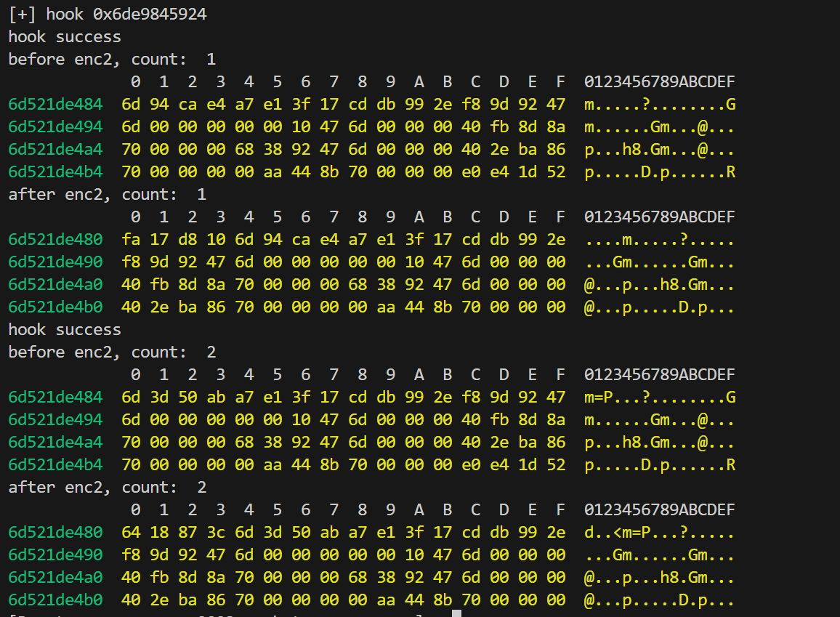
Task: Click the terminal cursor block at the bottom
Action: point(456,613)
